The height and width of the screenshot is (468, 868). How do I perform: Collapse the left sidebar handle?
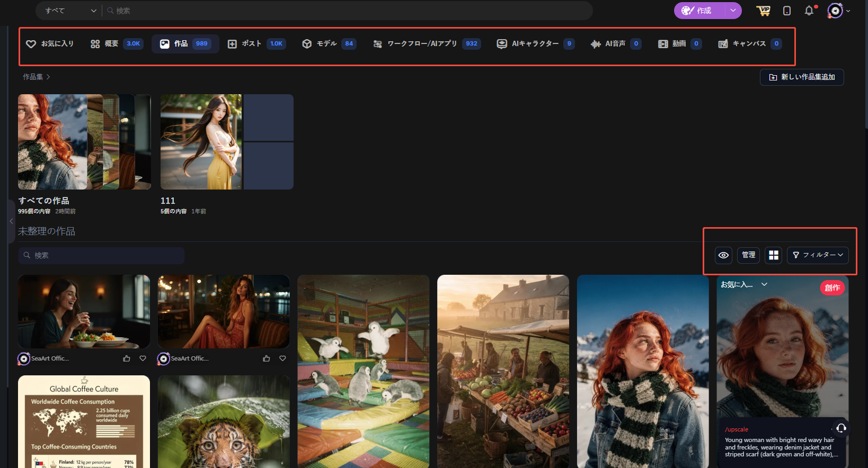[11, 221]
